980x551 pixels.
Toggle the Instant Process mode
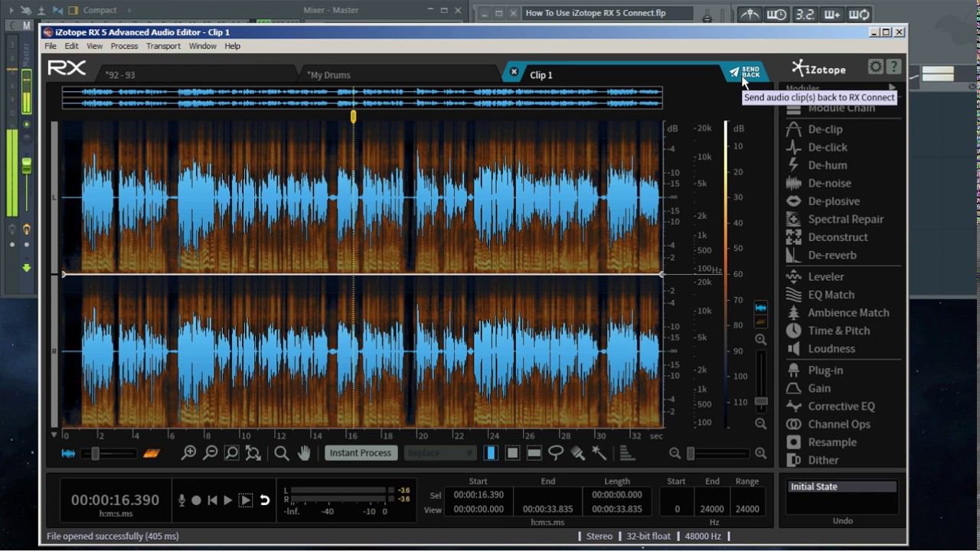coord(361,453)
